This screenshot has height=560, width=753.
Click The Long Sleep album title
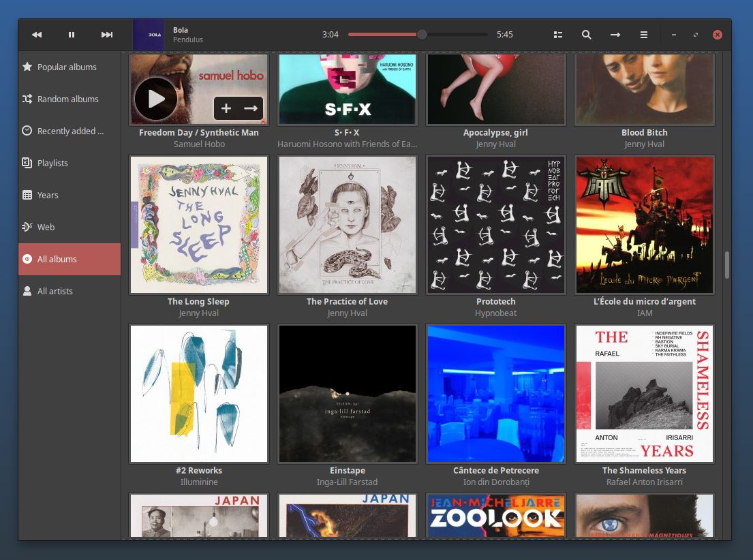point(198,301)
